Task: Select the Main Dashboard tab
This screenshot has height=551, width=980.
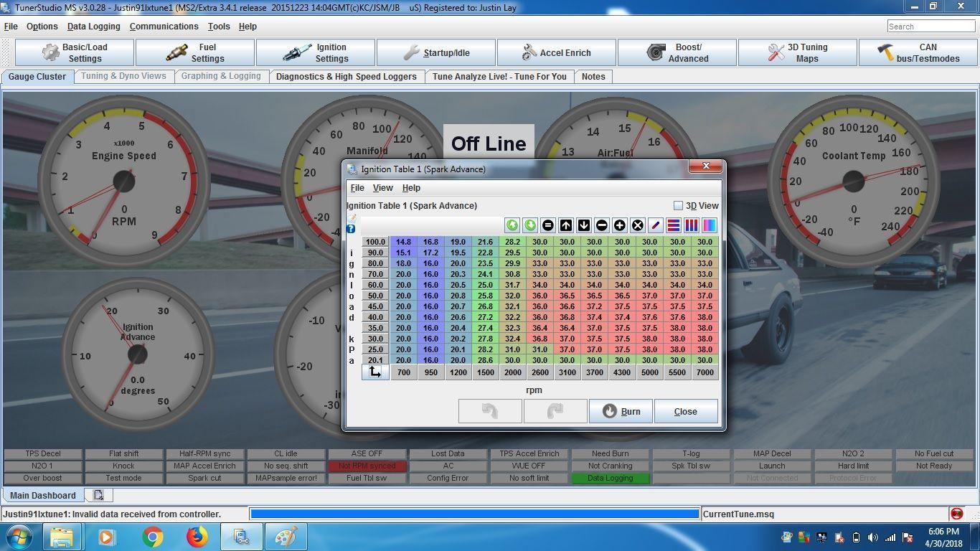Action: point(42,495)
